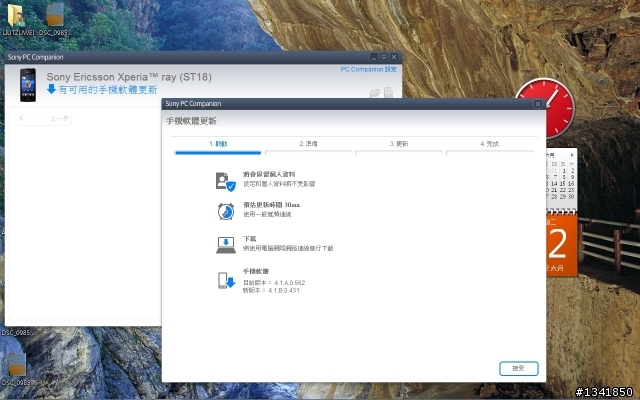Click the empty progress bar under 3. 更新

tap(399, 153)
